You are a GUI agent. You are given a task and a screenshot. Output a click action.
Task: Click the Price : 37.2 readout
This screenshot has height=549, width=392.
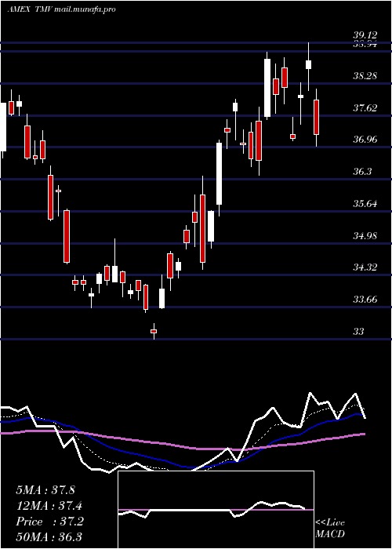(49, 522)
